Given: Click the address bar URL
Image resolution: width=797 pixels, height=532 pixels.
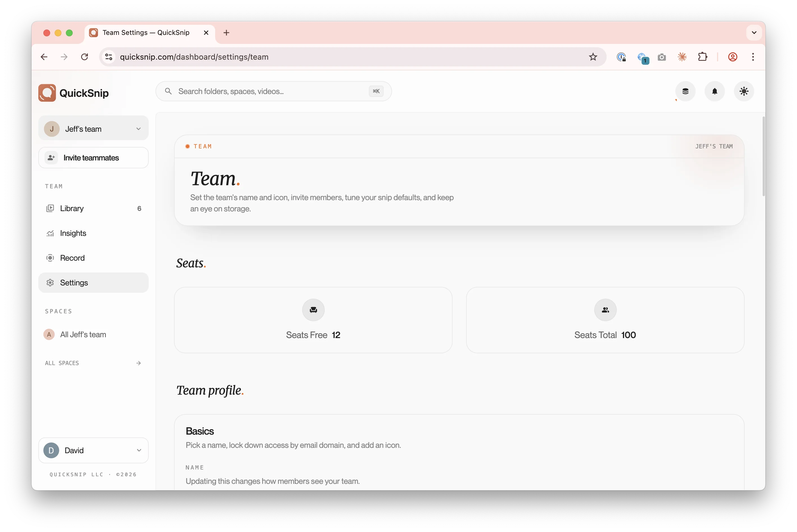Looking at the screenshot, I should (194, 57).
